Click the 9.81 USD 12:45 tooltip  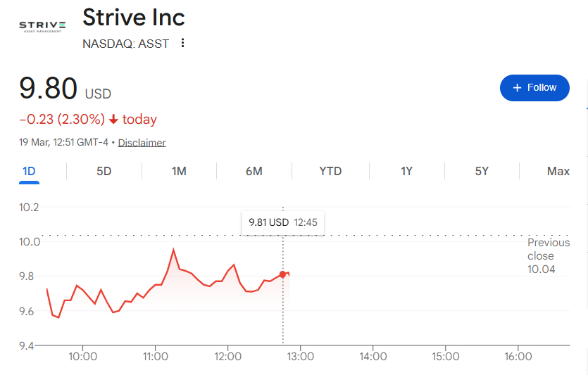coord(283,222)
